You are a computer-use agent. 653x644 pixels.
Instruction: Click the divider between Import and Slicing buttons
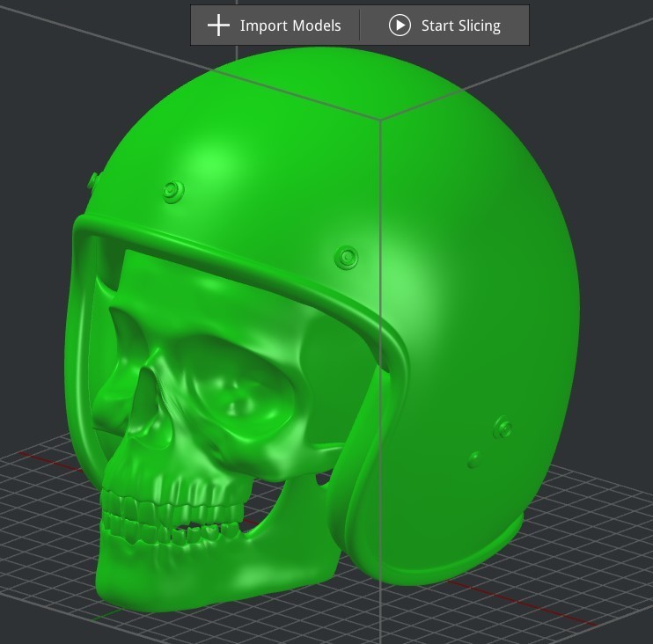tap(360, 26)
